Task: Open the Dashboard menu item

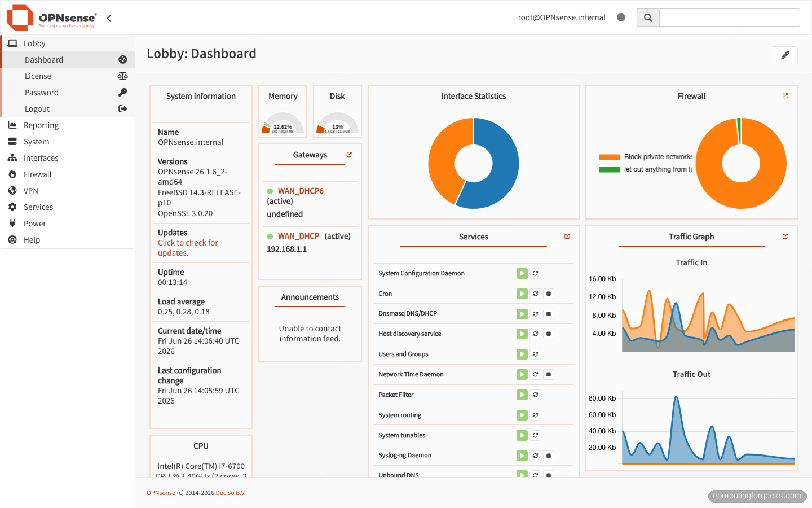Action: click(68, 60)
